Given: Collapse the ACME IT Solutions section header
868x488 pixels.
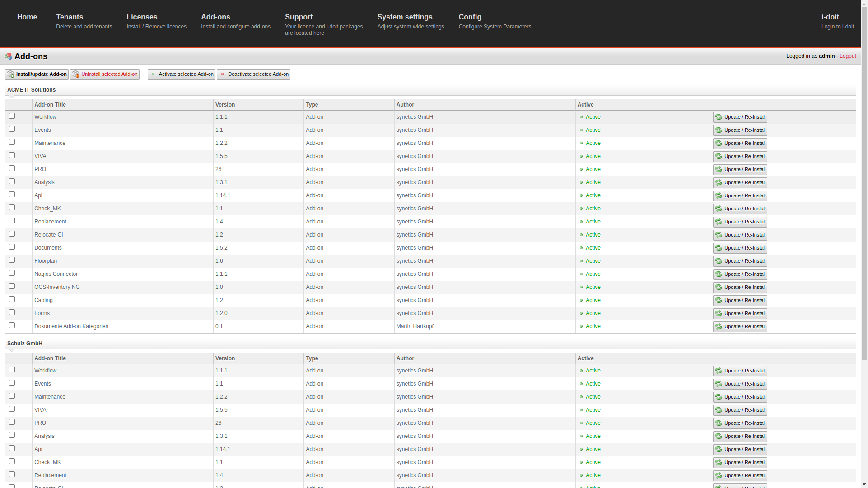Looking at the screenshot, I should pos(31,90).
